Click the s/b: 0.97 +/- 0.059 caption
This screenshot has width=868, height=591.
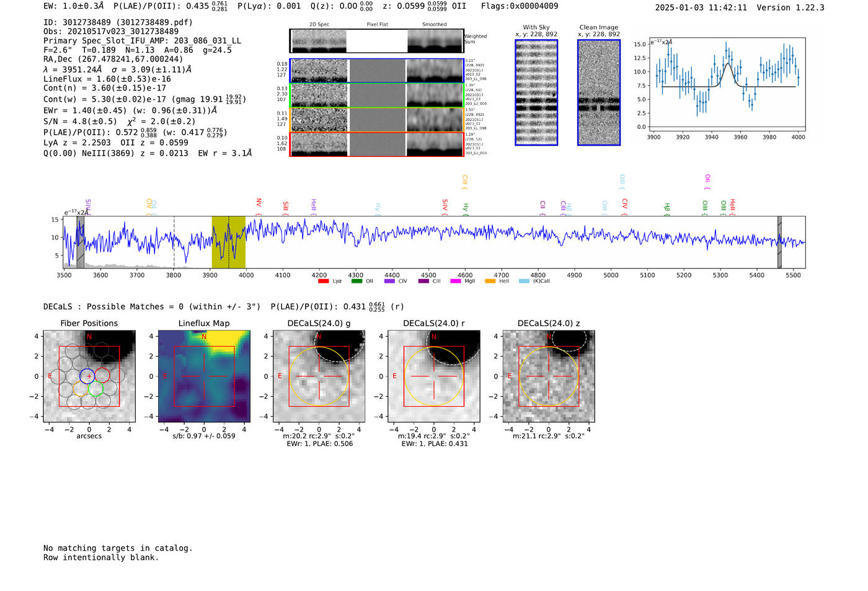tap(204, 436)
